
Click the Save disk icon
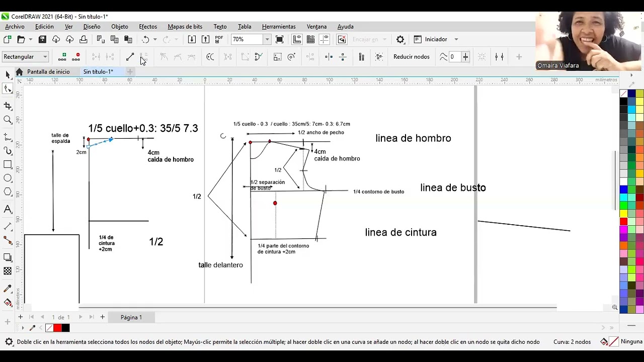point(43,39)
